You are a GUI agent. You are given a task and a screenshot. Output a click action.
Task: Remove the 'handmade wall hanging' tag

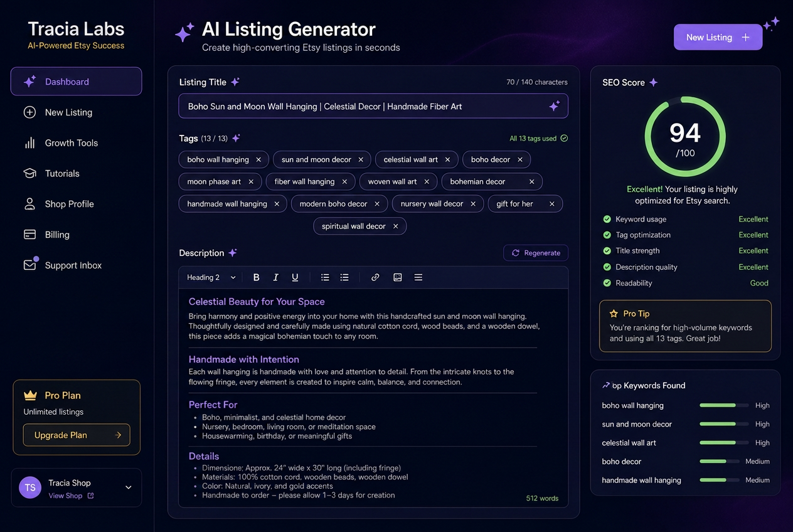[277, 204]
